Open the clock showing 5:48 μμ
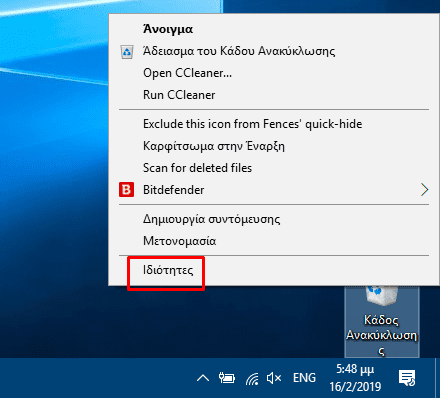 (355, 378)
